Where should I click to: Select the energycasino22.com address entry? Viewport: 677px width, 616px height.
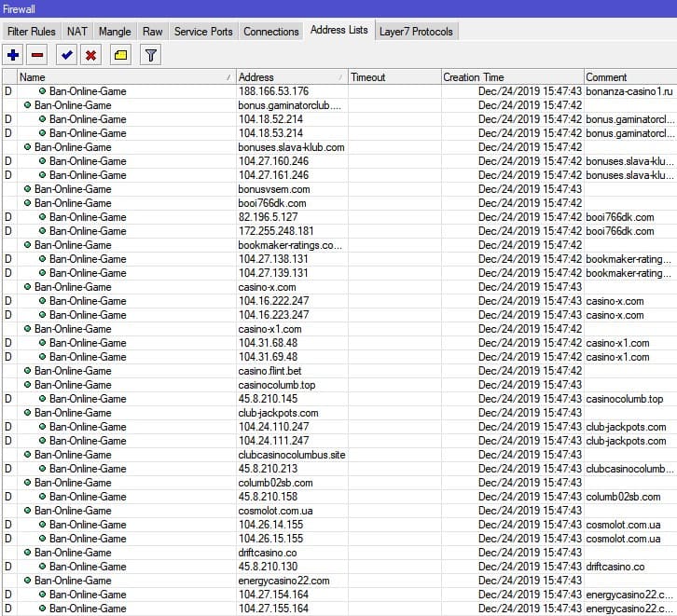point(283,581)
